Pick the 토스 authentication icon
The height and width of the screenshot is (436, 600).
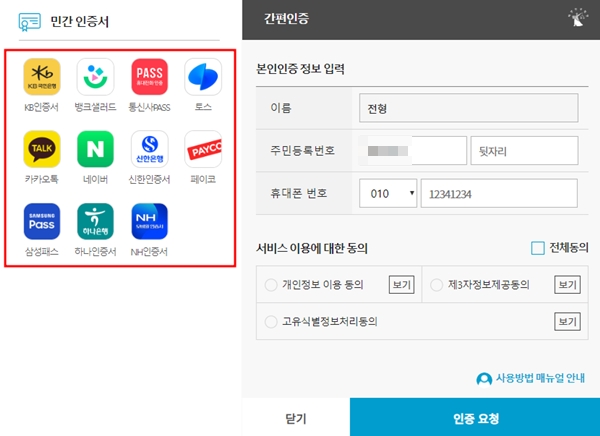203,77
